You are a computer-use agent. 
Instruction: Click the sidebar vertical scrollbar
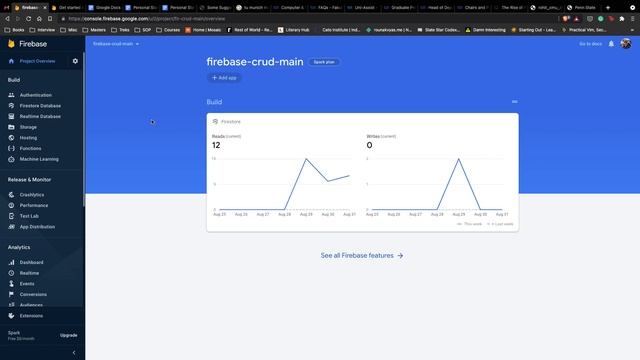[x=84, y=130]
